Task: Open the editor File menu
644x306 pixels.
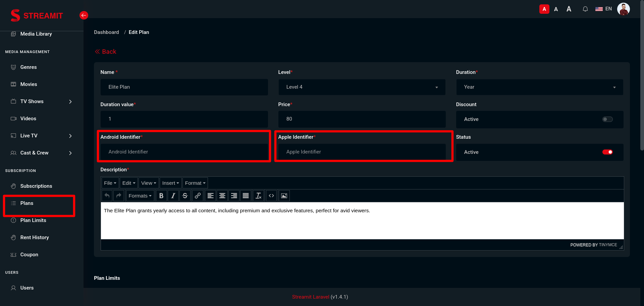Action: pyautogui.click(x=110, y=183)
